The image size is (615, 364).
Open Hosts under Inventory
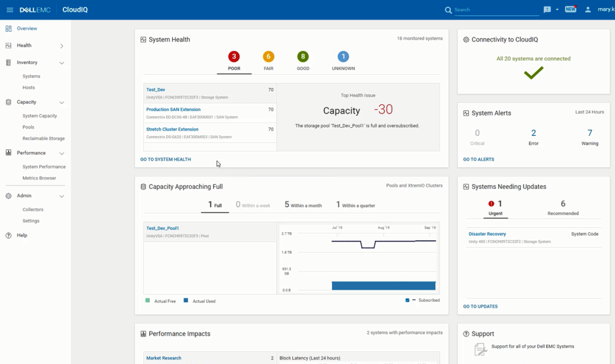click(x=29, y=88)
